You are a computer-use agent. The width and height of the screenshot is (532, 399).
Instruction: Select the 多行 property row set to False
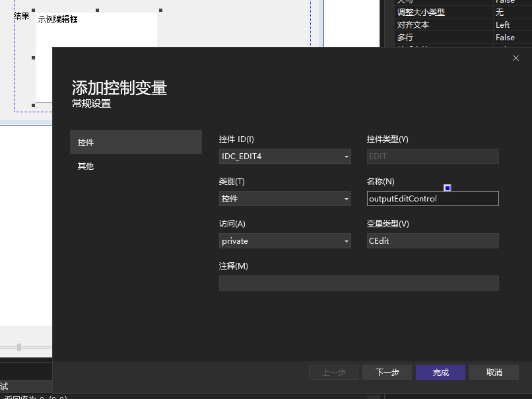click(x=462, y=37)
